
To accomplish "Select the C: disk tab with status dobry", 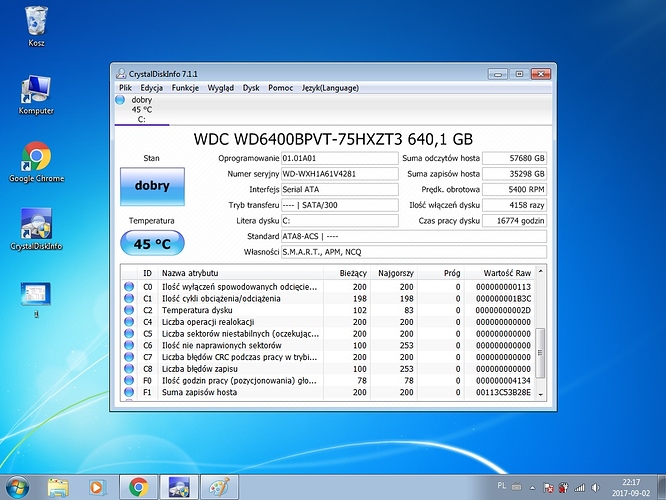I will [x=141, y=110].
